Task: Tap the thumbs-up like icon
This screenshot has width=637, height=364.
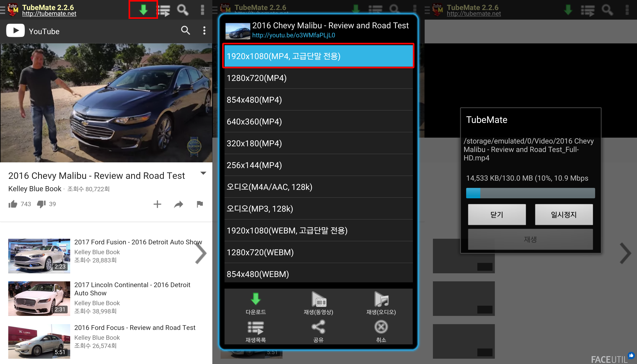Action: tap(13, 204)
